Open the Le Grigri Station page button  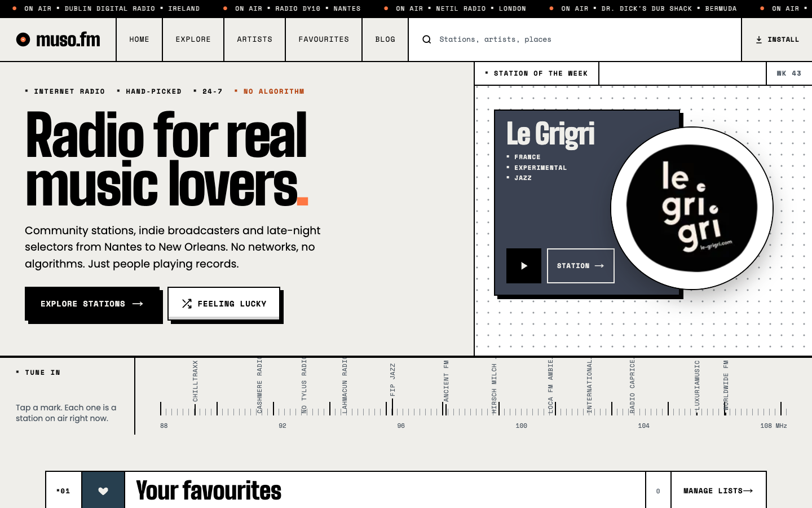point(581,266)
